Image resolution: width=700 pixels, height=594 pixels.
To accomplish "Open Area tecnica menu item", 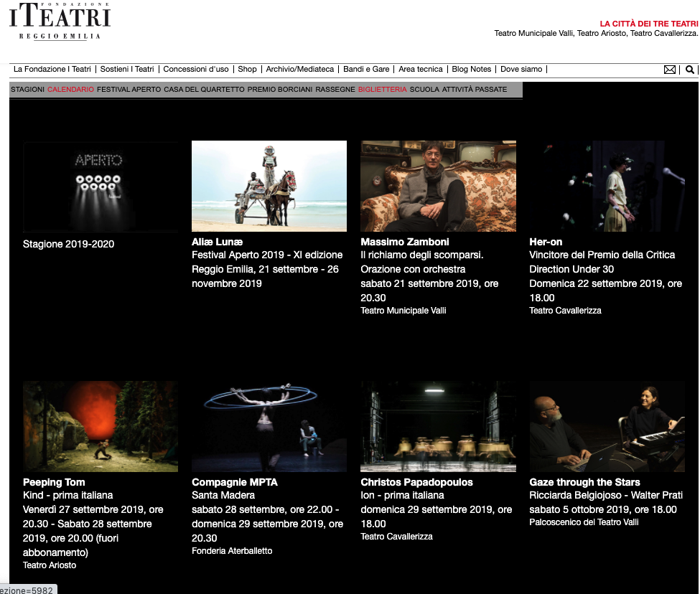I will 421,69.
